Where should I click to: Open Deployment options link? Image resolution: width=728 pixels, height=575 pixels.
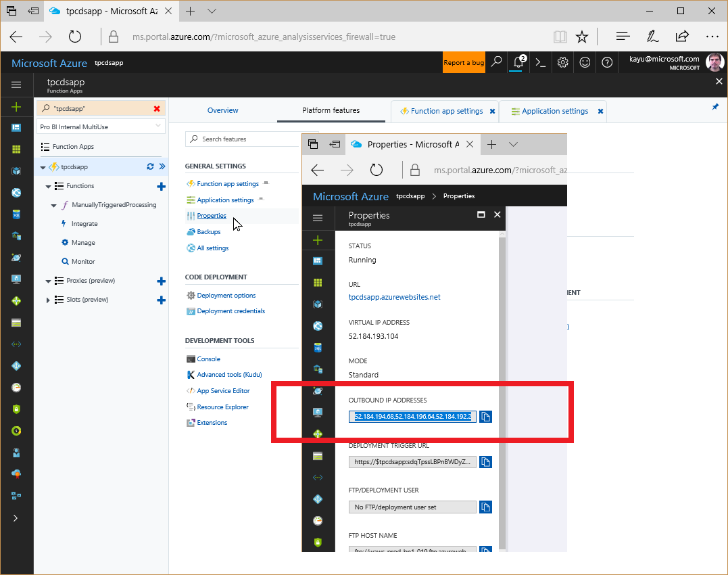tap(226, 296)
